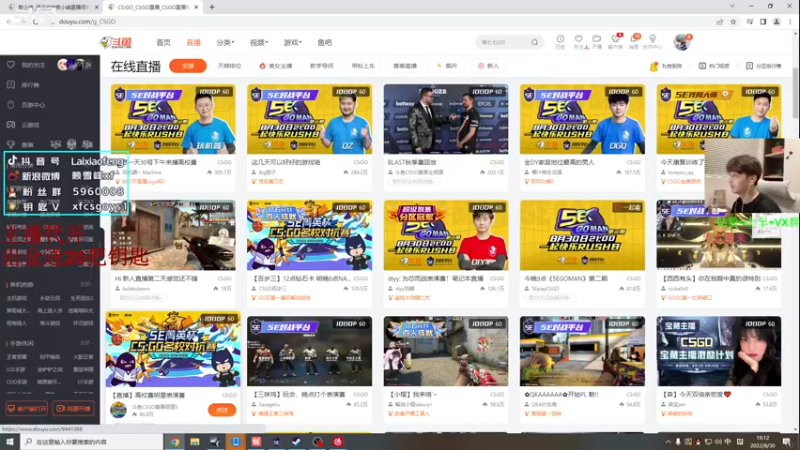Click the orange 关注 button on bottom-left card
Image resolution: width=800 pixels, height=450 pixels.
(x=222, y=410)
